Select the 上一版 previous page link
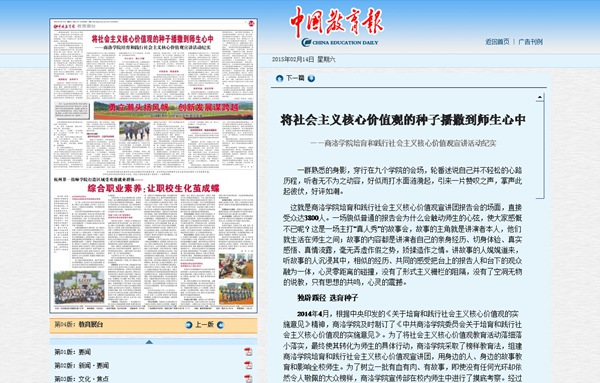Screen dimensions: 600x383 [204, 324]
